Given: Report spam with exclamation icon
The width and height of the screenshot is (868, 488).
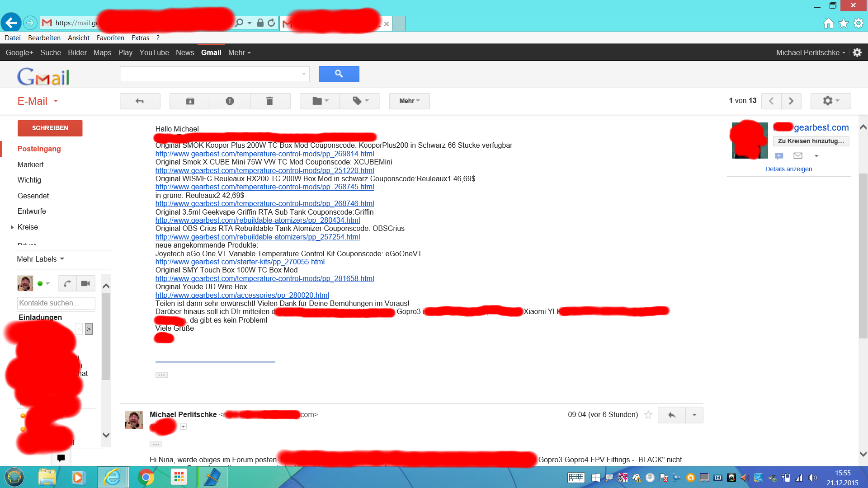Looking at the screenshot, I should click(230, 101).
